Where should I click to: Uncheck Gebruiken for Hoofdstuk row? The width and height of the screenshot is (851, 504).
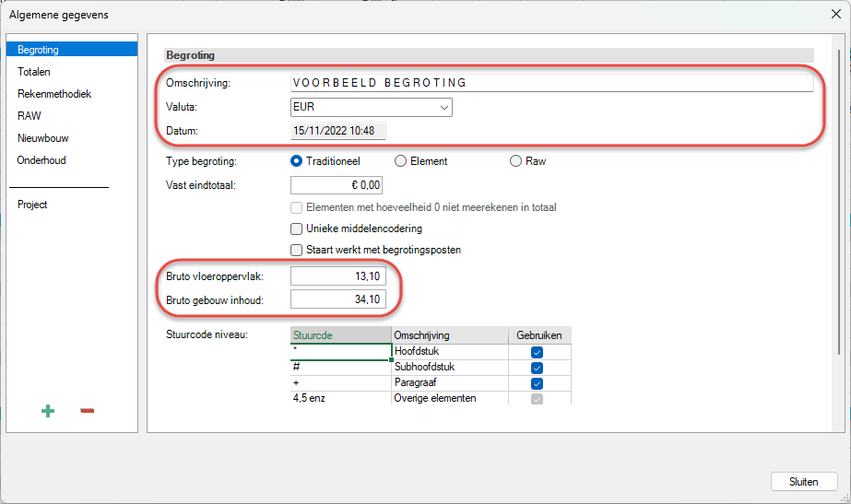point(537,352)
